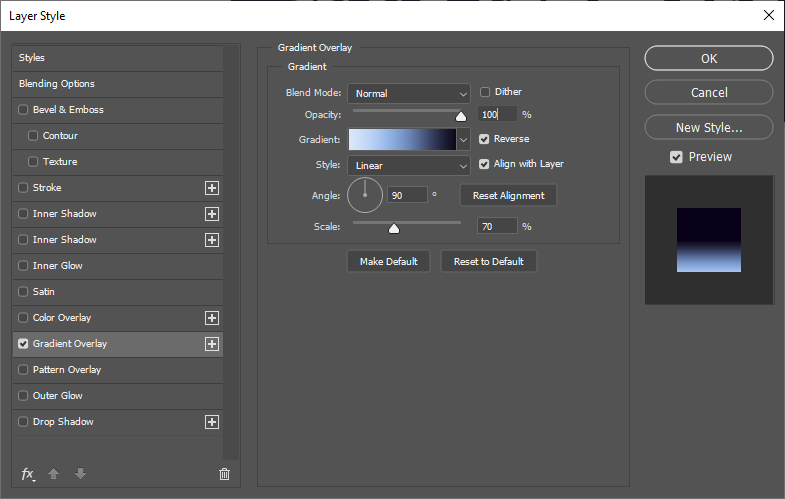Click the Angle dial control
Screen dimensions: 785x499
(365, 195)
